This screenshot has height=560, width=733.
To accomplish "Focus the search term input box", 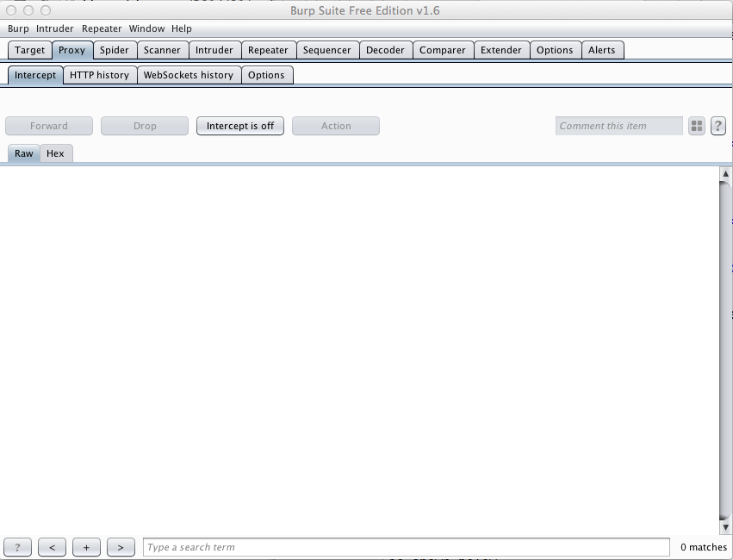I will pos(406,547).
